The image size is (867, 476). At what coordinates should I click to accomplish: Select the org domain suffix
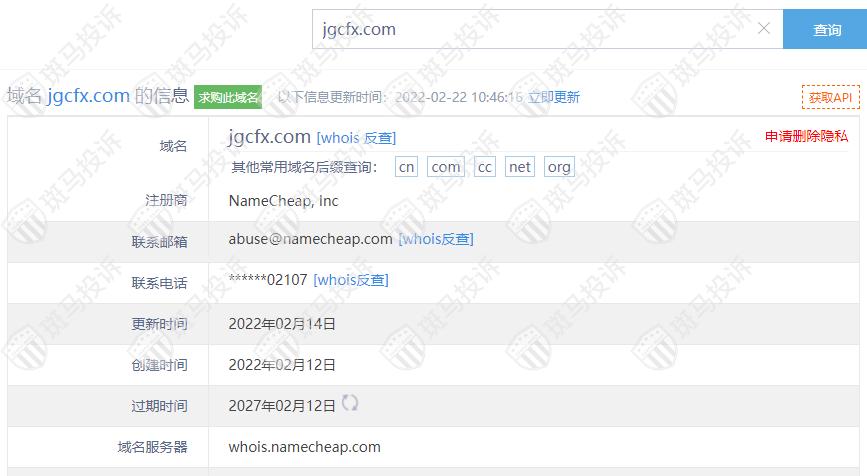click(x=559, y=167)
